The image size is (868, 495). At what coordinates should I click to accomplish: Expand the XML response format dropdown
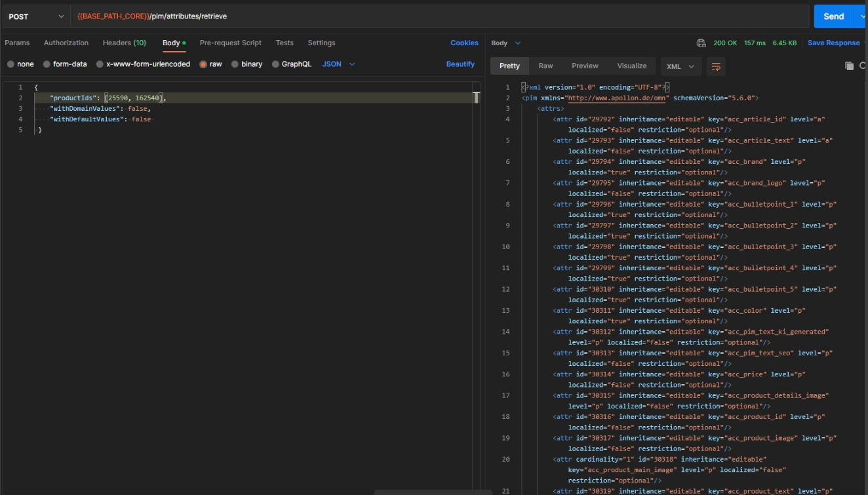[681, 66]
